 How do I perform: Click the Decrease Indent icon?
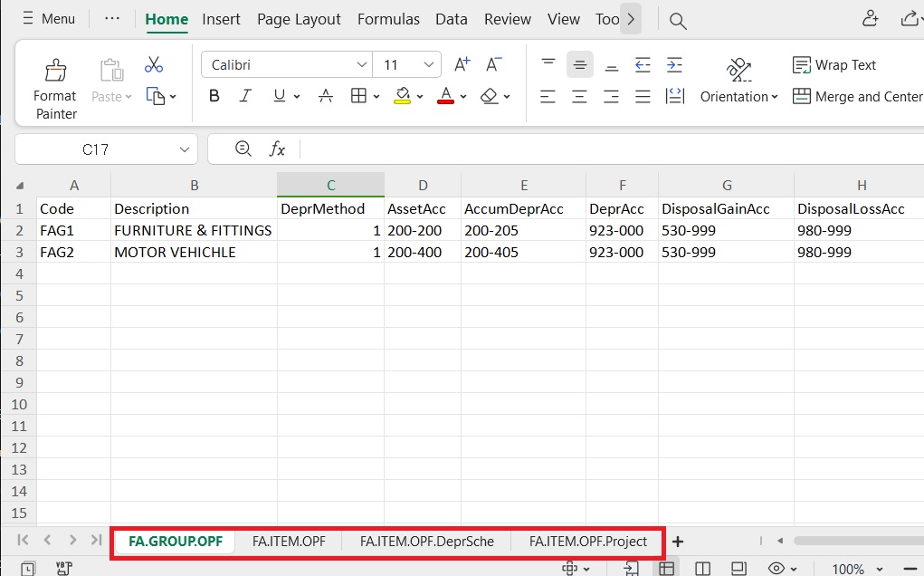pos(643,64)
